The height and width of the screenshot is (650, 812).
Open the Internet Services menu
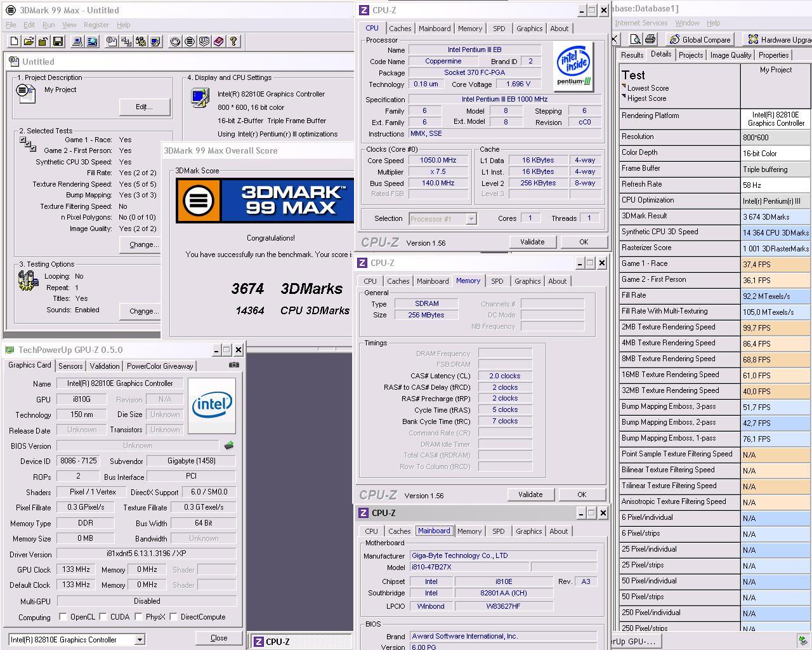click(641, 23)
